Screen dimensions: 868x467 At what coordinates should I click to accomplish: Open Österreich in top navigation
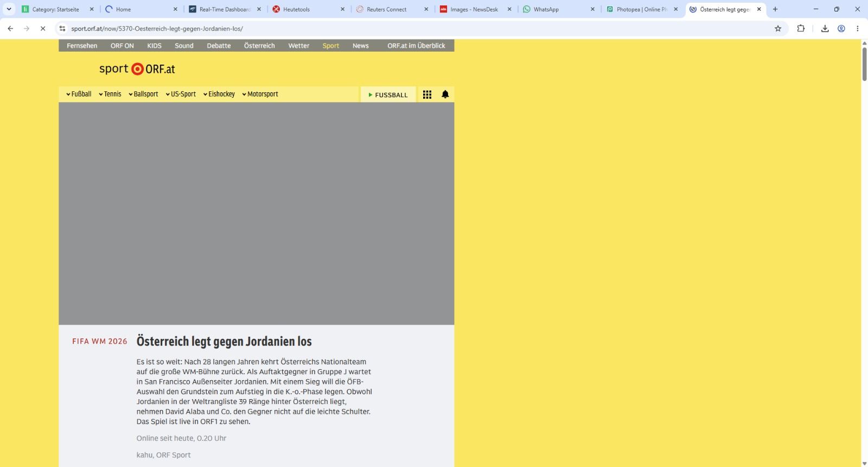(x=259, y=46)
